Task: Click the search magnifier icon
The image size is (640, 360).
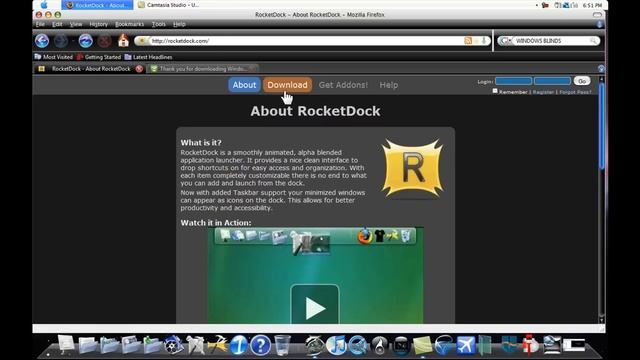Action: coord(593,41)
